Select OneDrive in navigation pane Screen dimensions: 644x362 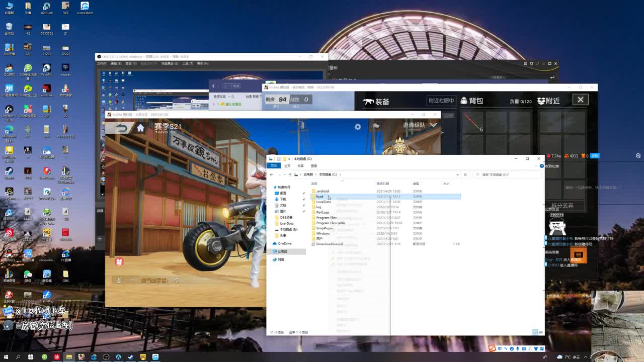tap(284, 243)
